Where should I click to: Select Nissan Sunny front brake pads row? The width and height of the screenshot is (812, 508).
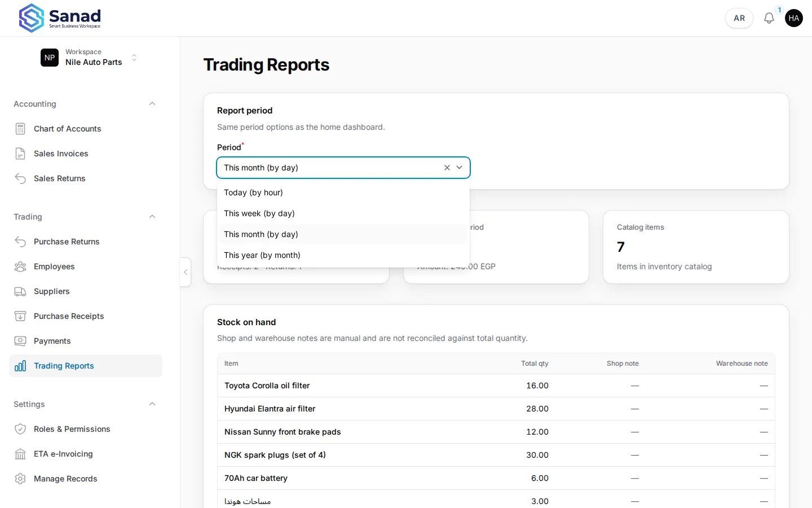tap(496, 432)
